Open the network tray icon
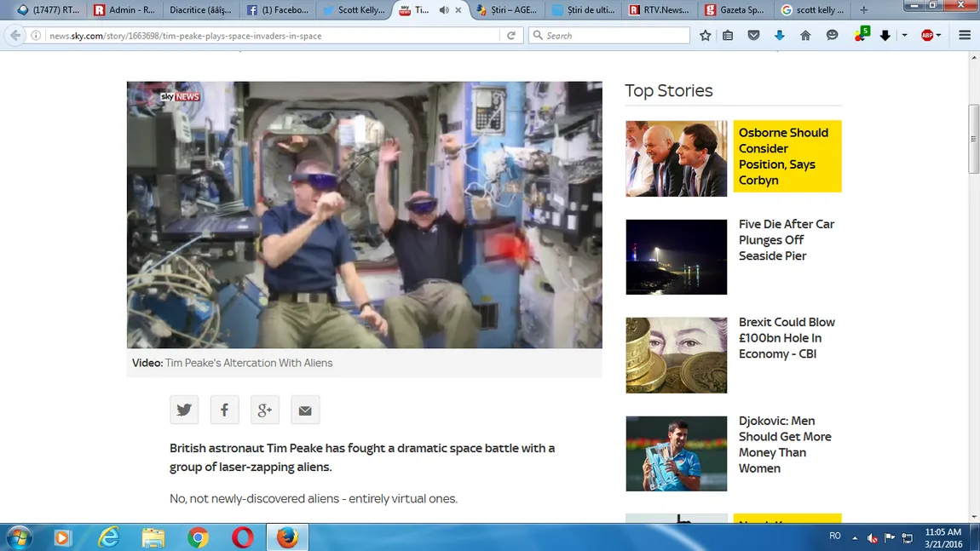The height and width of the screenshot is (551, 980). coord(908,538)
